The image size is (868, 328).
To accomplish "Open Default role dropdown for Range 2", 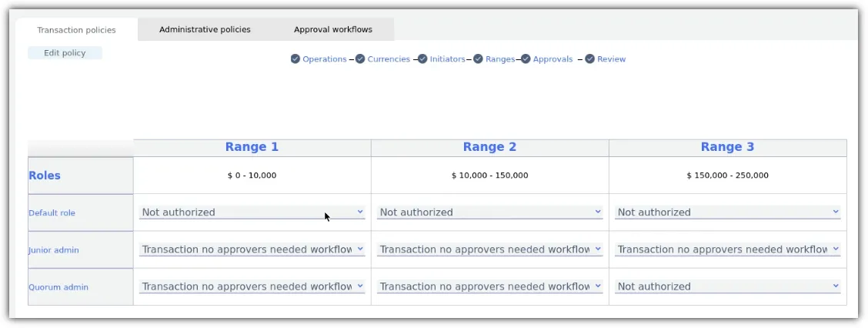I will click(490, 213).
